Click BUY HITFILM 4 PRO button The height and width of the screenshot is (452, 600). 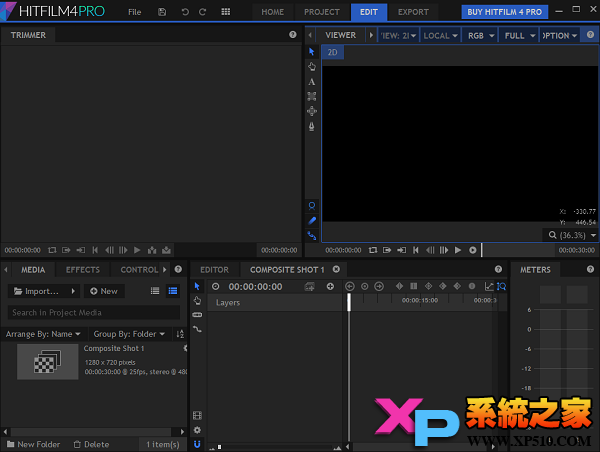[x=504, y=12]
